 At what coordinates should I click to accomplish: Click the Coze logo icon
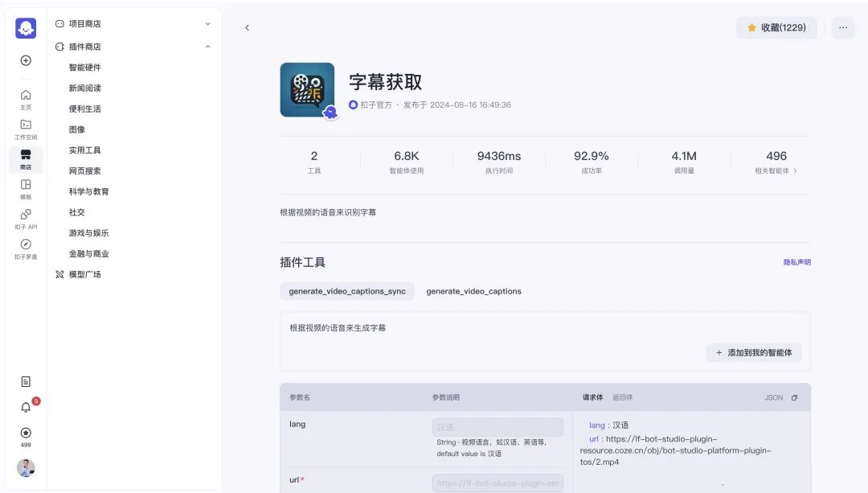click(x=26, y=28)
